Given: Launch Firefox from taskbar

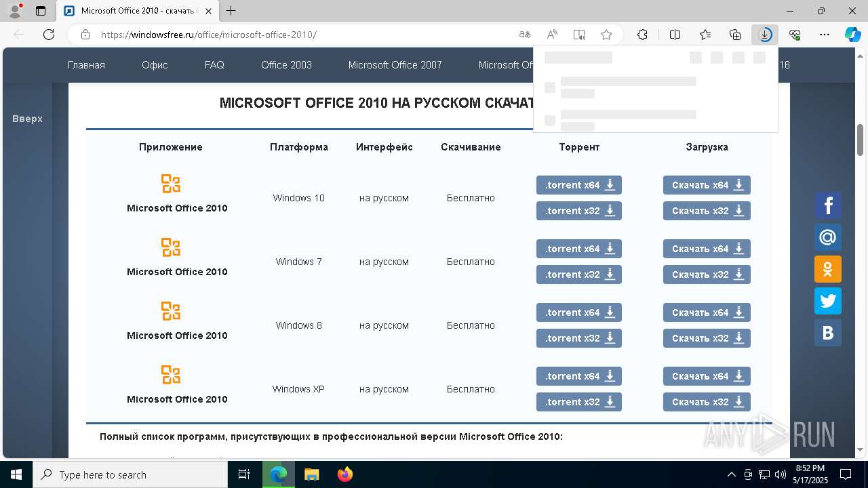Looking at the screenshot, I should (x=345, y=474).
